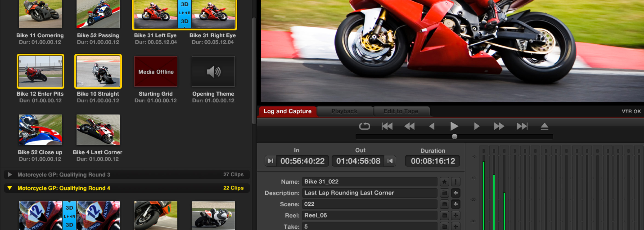Click the plus button next to Take field
Image resolution: width=644 pixels, height=230 pixels.
tap(455, 226)
